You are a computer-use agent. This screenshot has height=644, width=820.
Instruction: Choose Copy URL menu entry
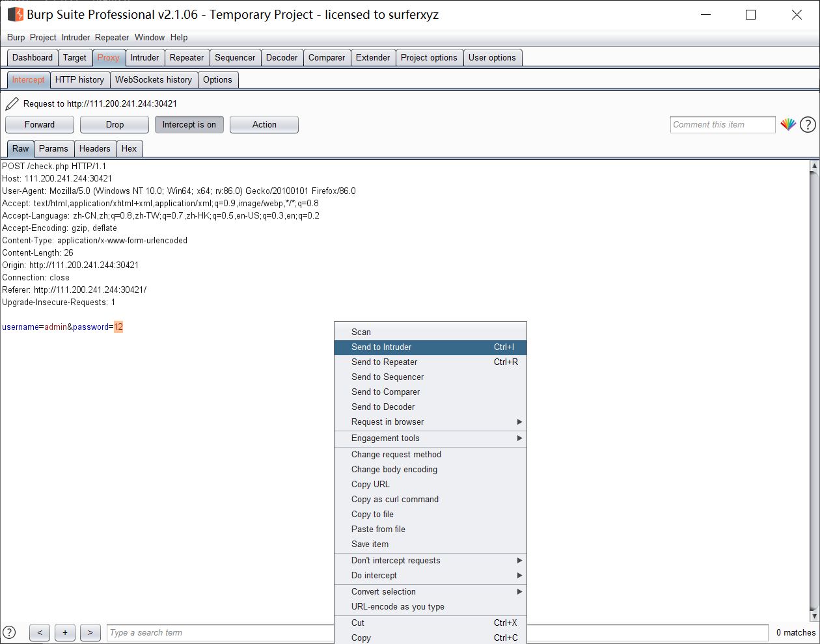pyautogui.click(x=430, y=484)
